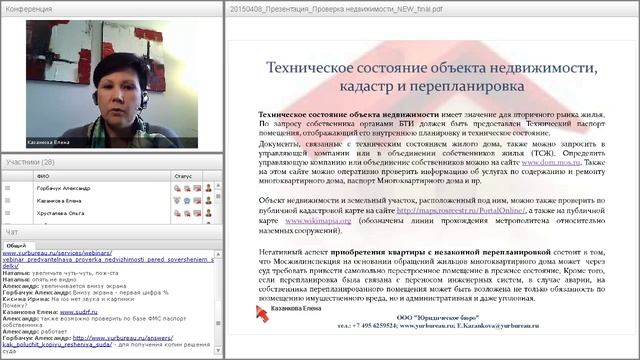Click the disabled camera icon for Хрусталева Ольга
Viewport: 640px width, 360px height.
[x=187, y=213]
